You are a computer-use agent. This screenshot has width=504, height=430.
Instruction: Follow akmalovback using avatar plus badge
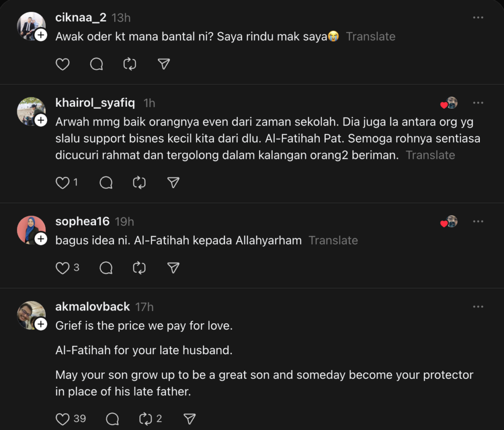41,324
